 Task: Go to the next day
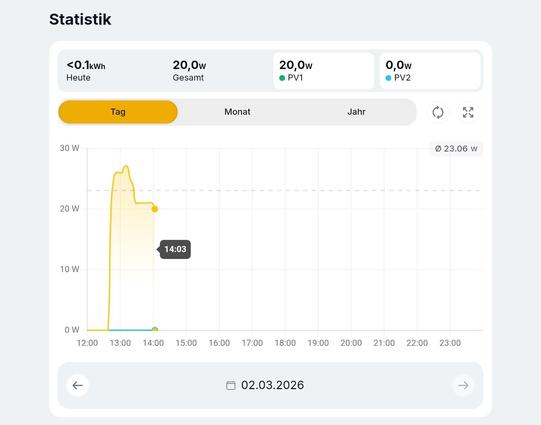463,385
